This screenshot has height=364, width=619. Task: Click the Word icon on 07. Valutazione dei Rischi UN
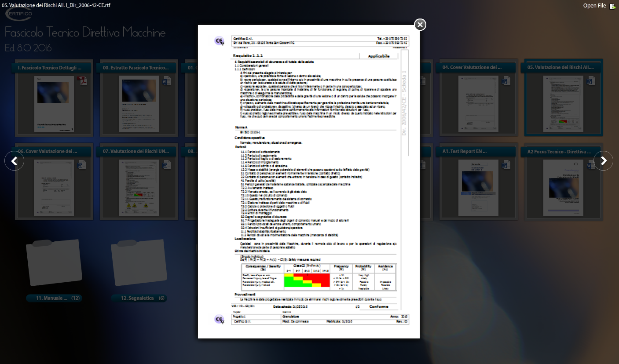click(167, 165)
